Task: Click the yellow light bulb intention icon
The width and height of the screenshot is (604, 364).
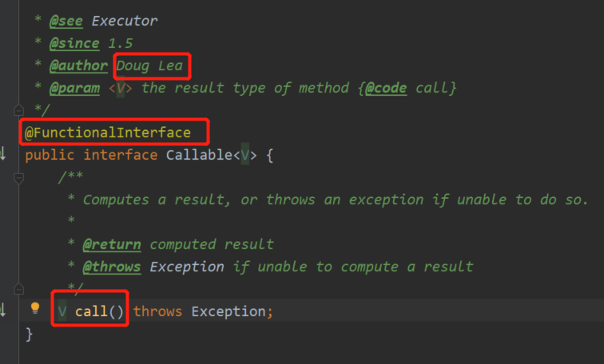Action: click(35, 308)
